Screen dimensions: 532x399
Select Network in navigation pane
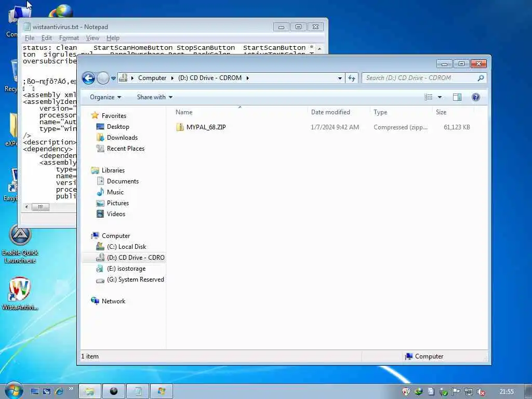(x=113, y=301)
